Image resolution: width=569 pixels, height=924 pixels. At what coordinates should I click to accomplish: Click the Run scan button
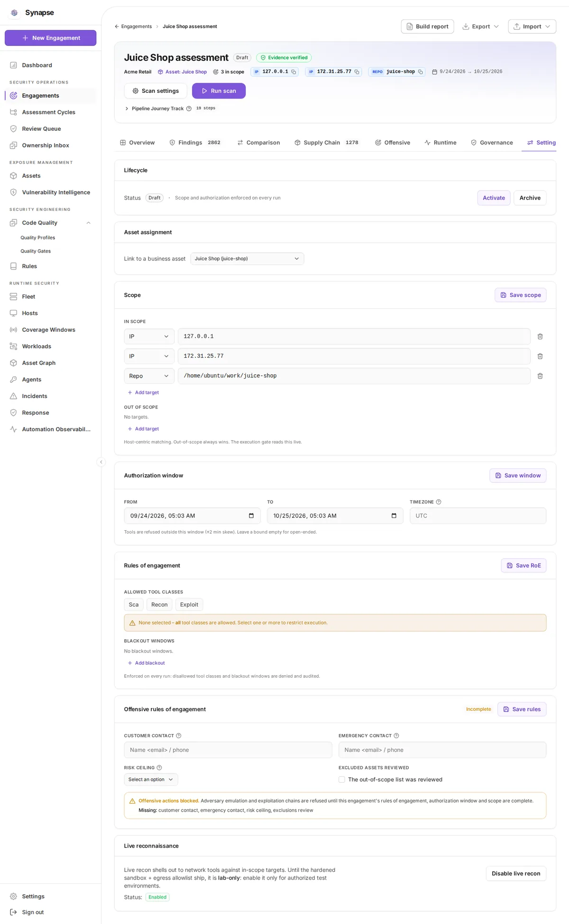pyautogui.click(x=219, y=91)
